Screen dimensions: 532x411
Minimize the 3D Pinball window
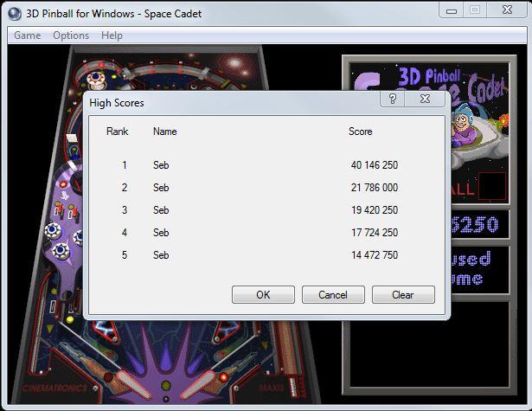coord(452,11)
